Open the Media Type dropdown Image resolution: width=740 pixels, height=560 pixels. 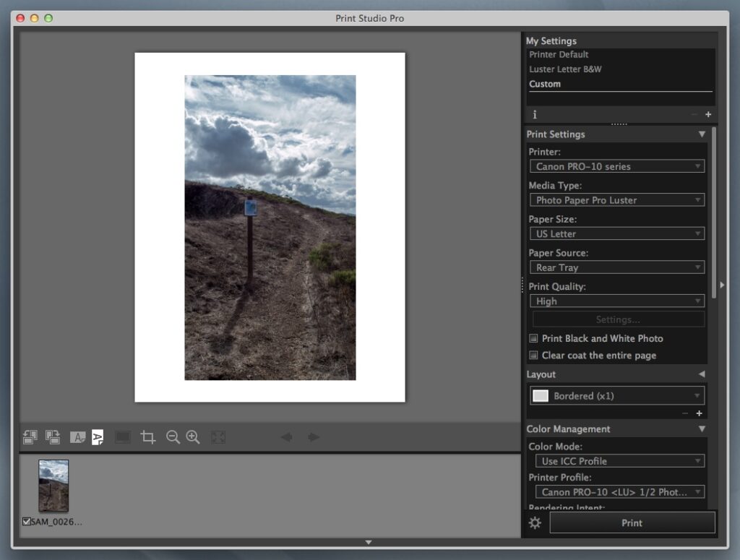point(616,200)
